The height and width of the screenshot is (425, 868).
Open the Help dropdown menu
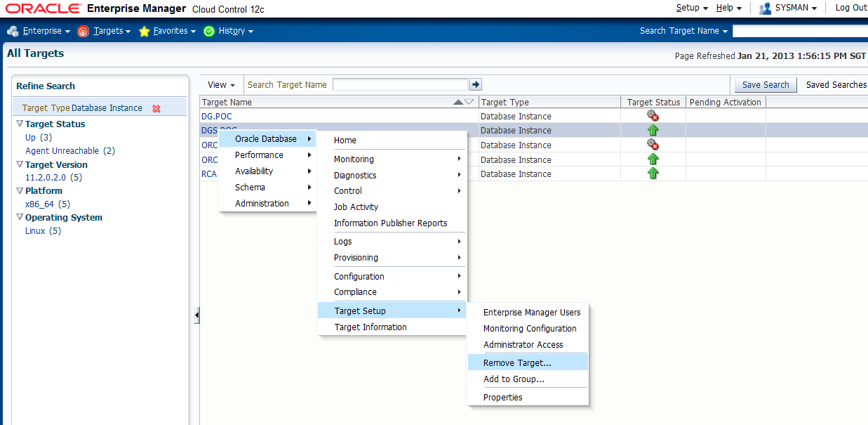point(729,8)
